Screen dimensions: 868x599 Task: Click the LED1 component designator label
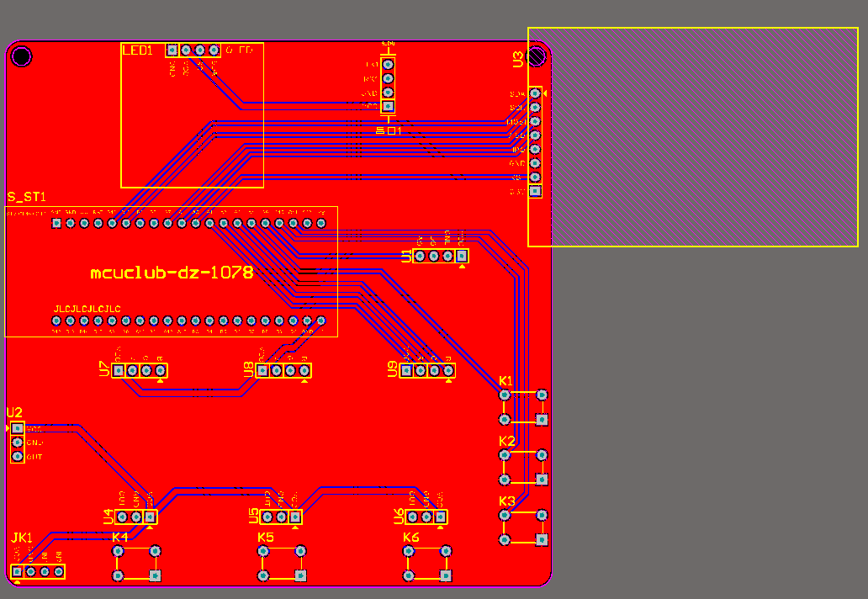(137, 50)
